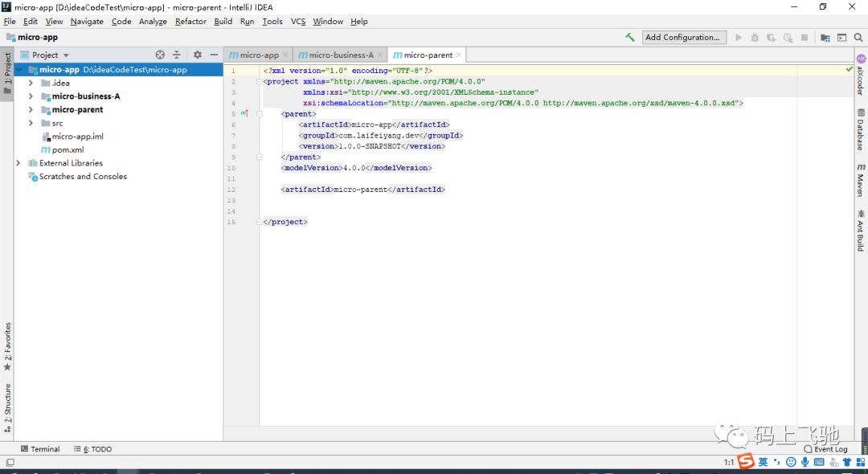This screenshot has height=474, width=868.
Task: Expand the micro-parent module arrow
Action: 31,109
